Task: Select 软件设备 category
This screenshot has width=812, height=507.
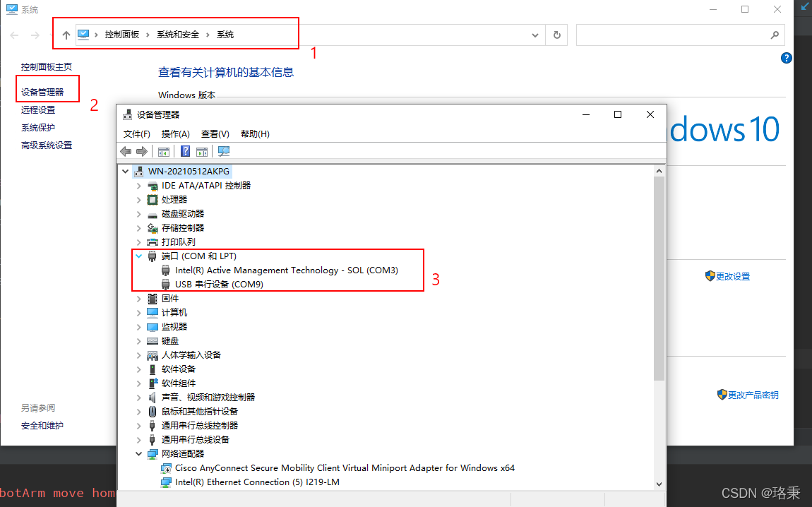Action: coord(179,369)
